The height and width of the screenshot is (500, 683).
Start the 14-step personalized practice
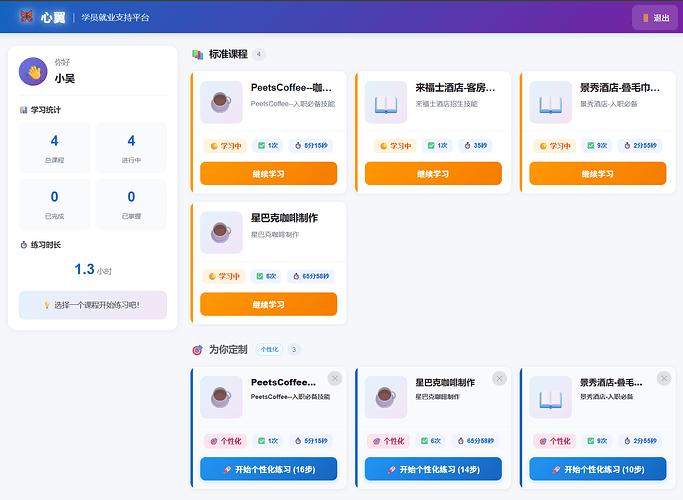(433, 469)
